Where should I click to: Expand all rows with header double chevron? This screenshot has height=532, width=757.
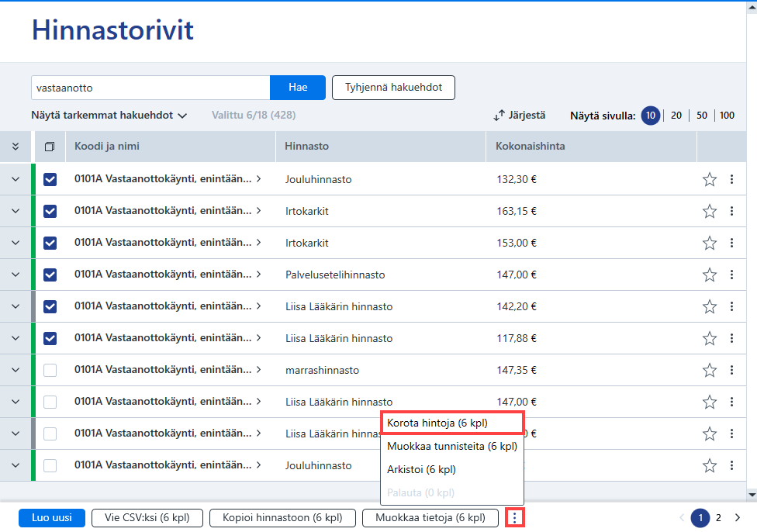coord(16,147)
